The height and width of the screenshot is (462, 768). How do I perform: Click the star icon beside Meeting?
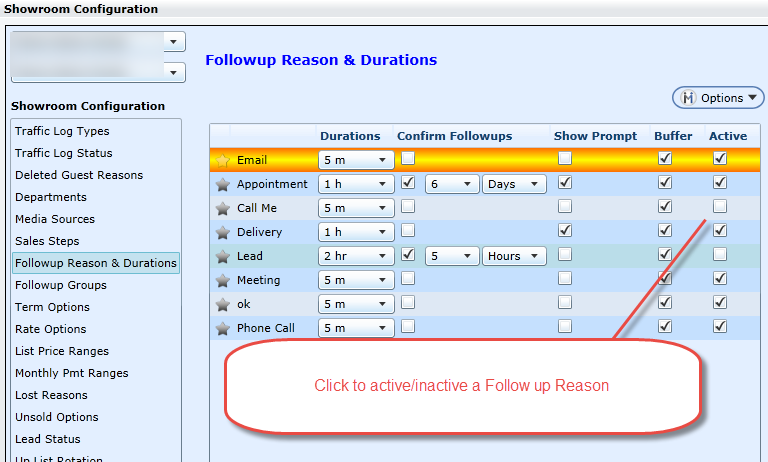click(x=223, y=280)
